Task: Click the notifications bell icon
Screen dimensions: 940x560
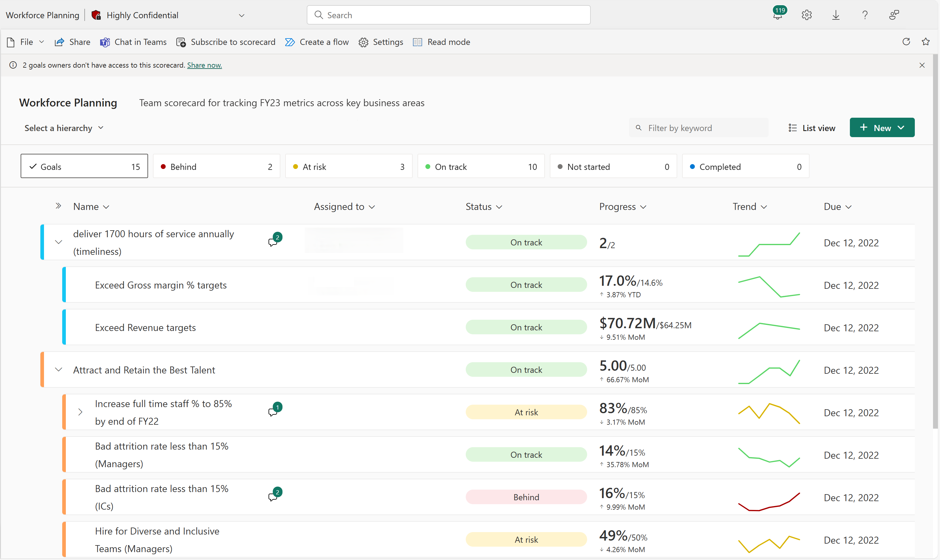Action: coord(777,15)
